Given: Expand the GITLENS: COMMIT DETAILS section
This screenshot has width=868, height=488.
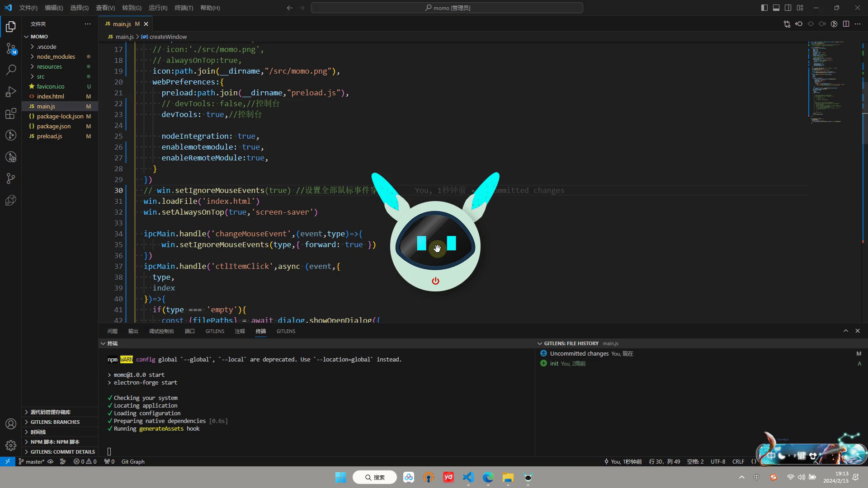Looking at the screenshot, I should tap(60, 452).
